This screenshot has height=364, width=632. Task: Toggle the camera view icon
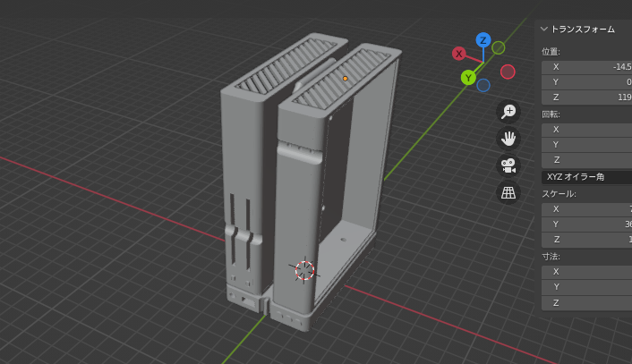click(508, 165)
